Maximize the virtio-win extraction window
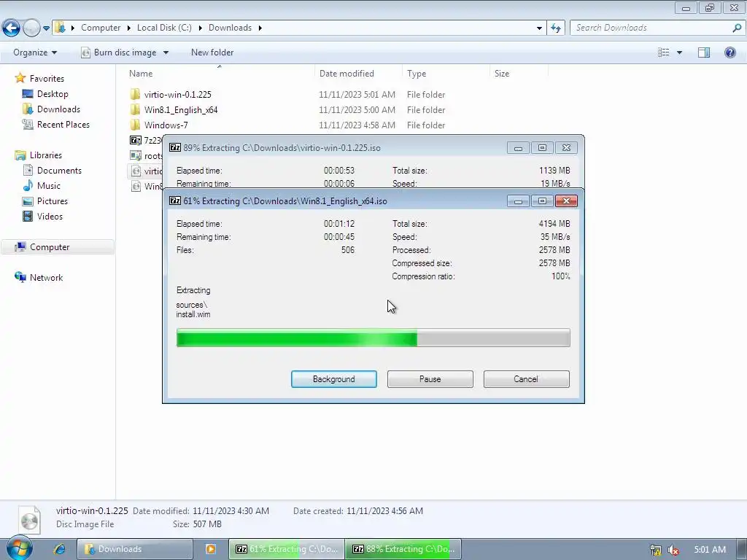Screen dimensions: 747x560 click(x=542, y=147)
